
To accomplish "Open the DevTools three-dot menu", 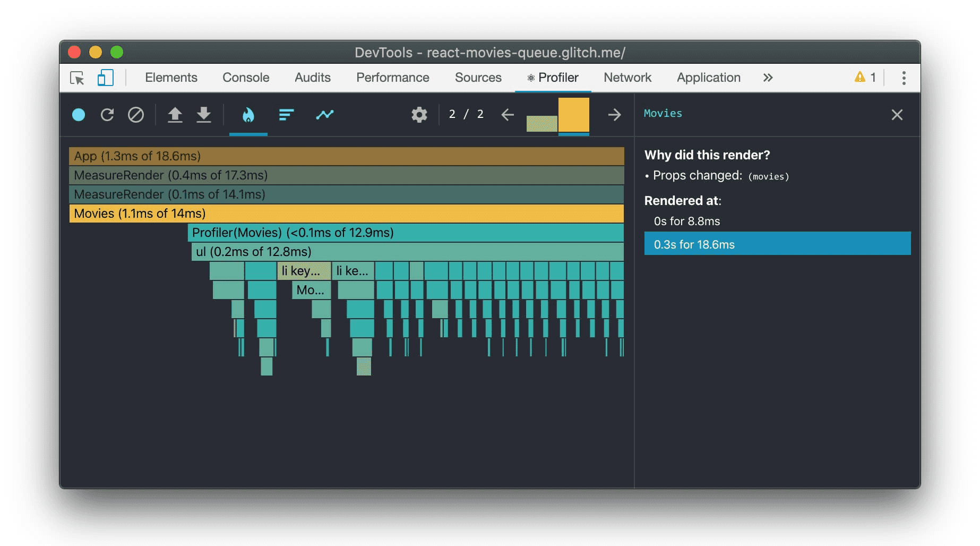I will click(904, 78).
